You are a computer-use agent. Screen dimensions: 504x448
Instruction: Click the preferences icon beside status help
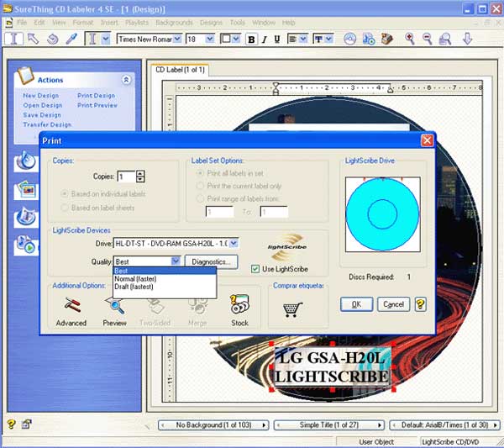pos(26,424)
